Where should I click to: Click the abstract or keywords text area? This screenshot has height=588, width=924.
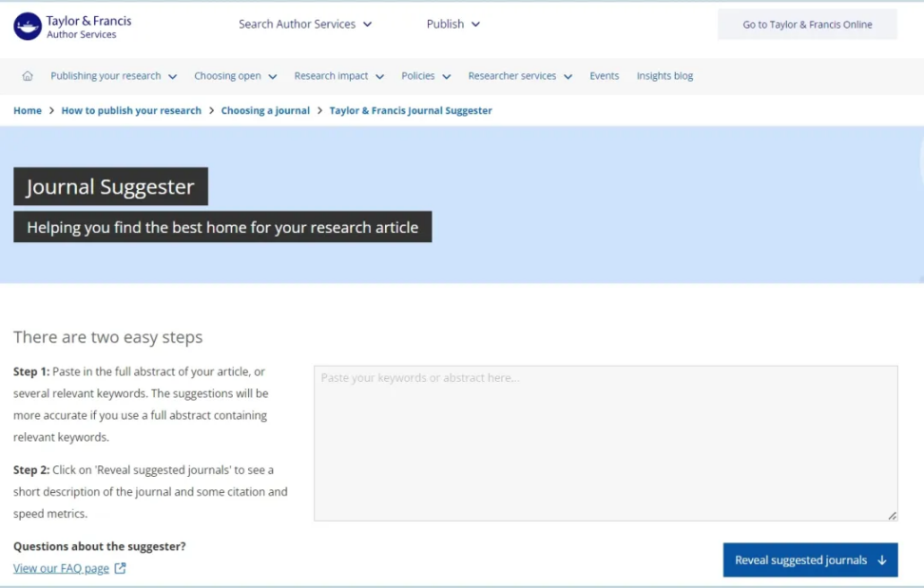coord(606,444)
